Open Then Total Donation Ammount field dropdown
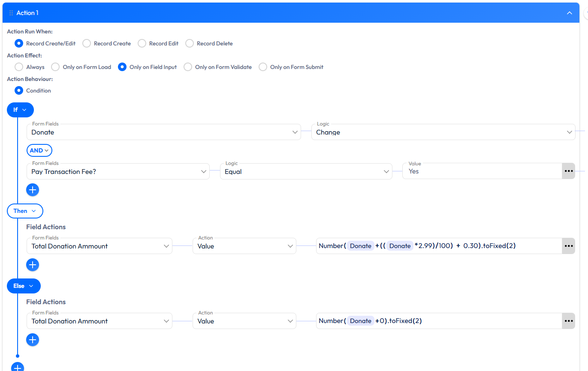The height and width of the screenshot is (371, 588). tap(99, 246)
